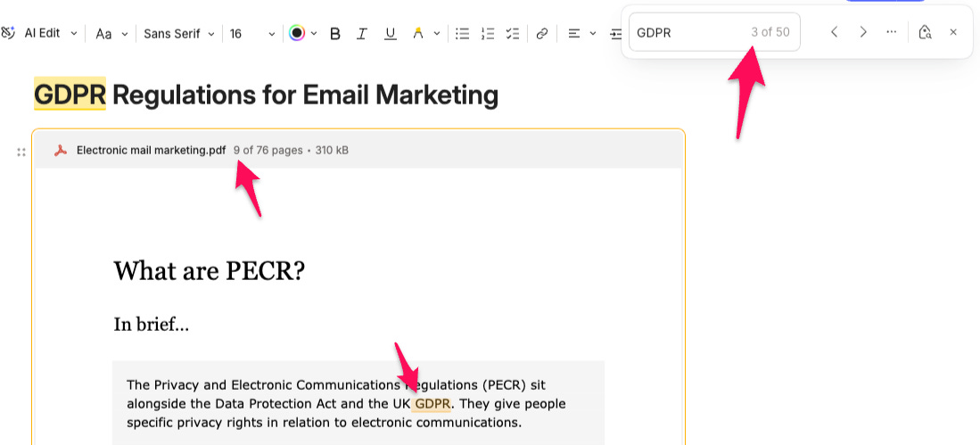Screen dimensions: 980x445
Task: Toggle bold formatting
Action: 335,34
